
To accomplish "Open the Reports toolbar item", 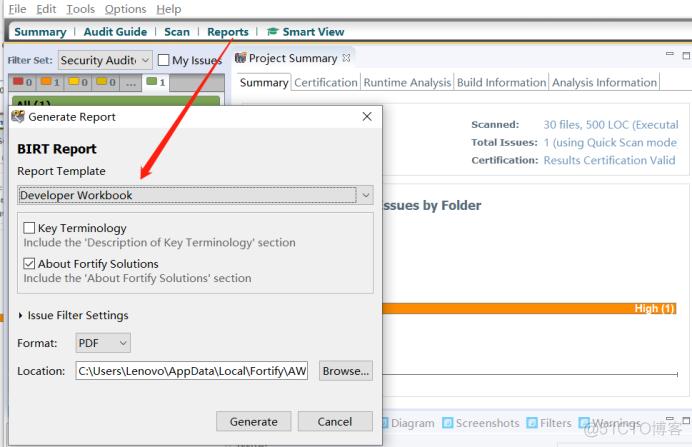I will coord(228,32).
